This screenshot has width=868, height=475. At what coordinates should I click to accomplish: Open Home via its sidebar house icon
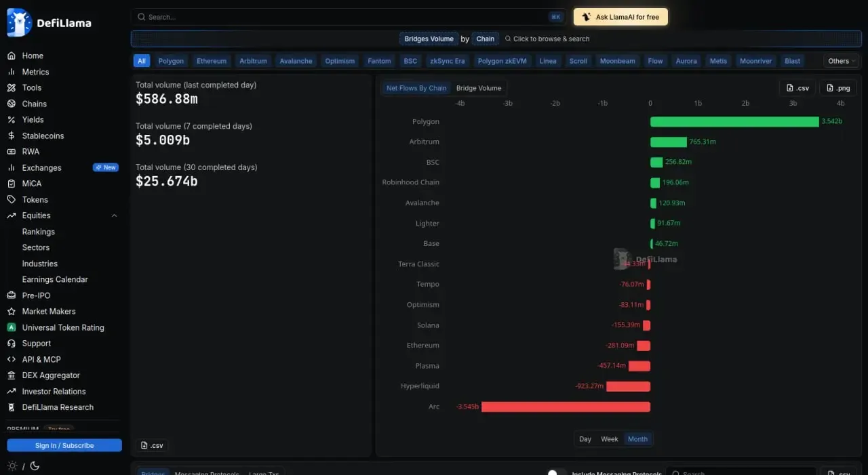[11, 56]
